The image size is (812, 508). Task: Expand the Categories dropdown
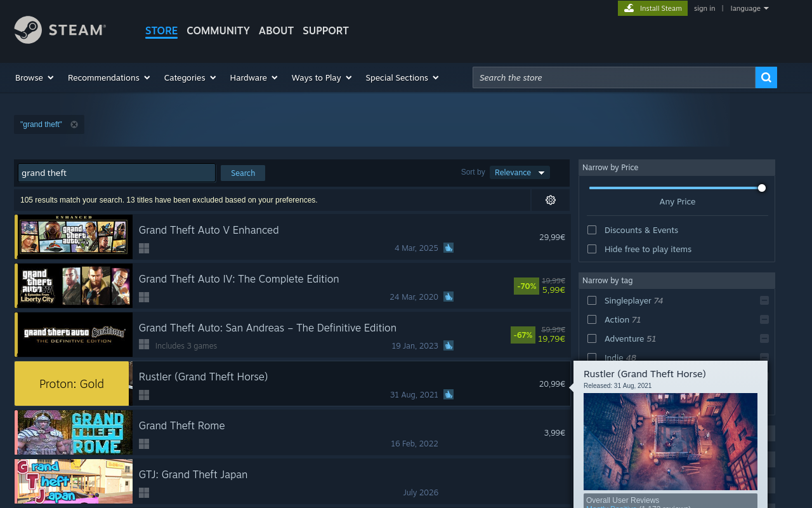(190, 77)
